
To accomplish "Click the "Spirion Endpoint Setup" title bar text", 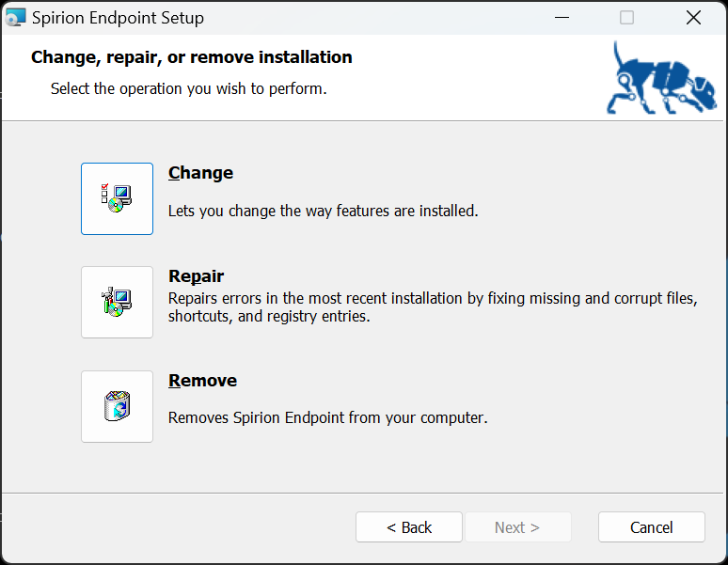I will [x=118, y=18].
